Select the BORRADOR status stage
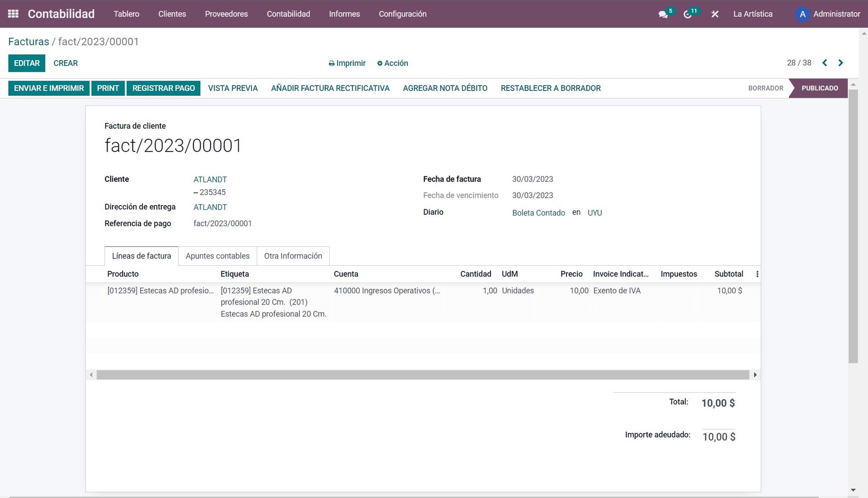Viewport: 868px width, 498px height. click(765, 88)
